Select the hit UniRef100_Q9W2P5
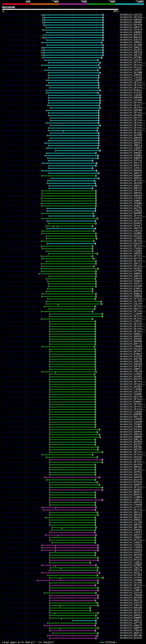 click(131, 138)
